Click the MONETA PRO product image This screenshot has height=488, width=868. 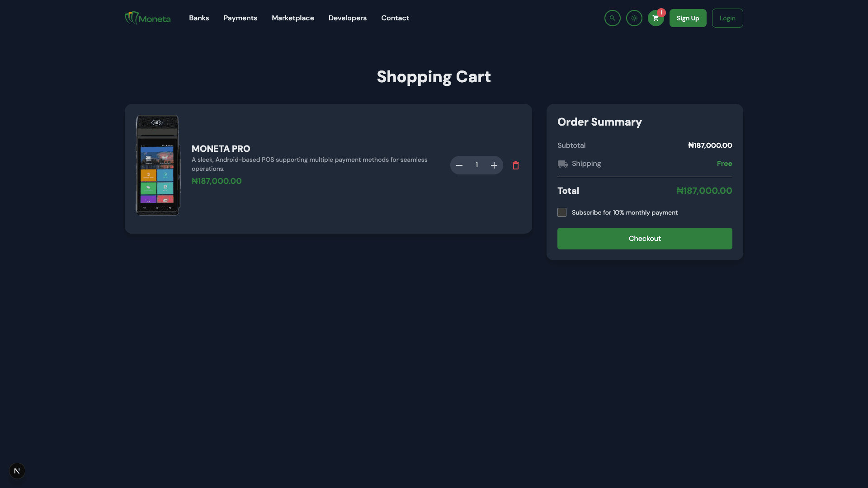coord(158,165)
